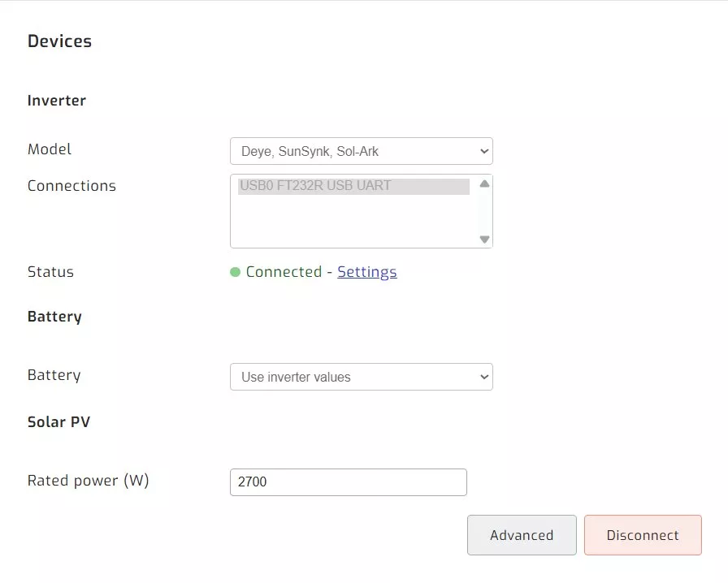Click the Connections list scroll-down arrow
This screenshot has height=583, width=728.
[x=484, y=239]
